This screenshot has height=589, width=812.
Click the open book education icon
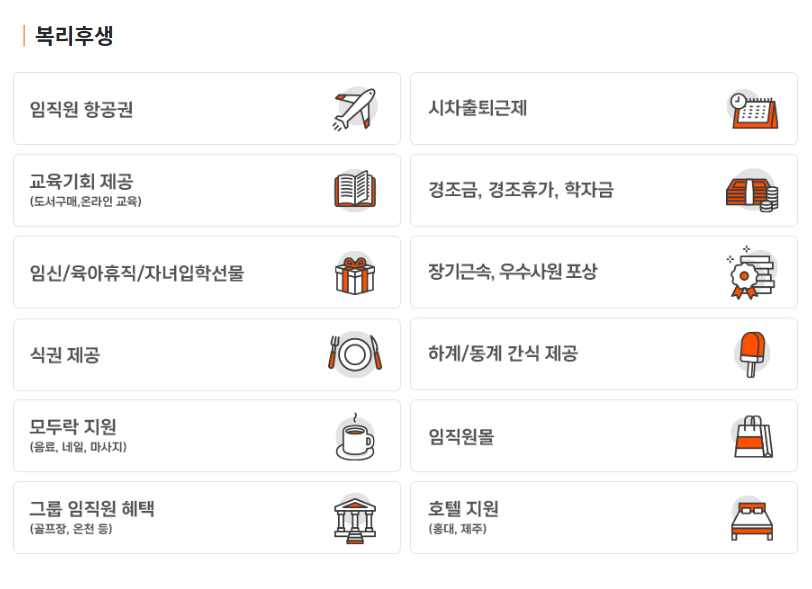(x=354, y=190)
